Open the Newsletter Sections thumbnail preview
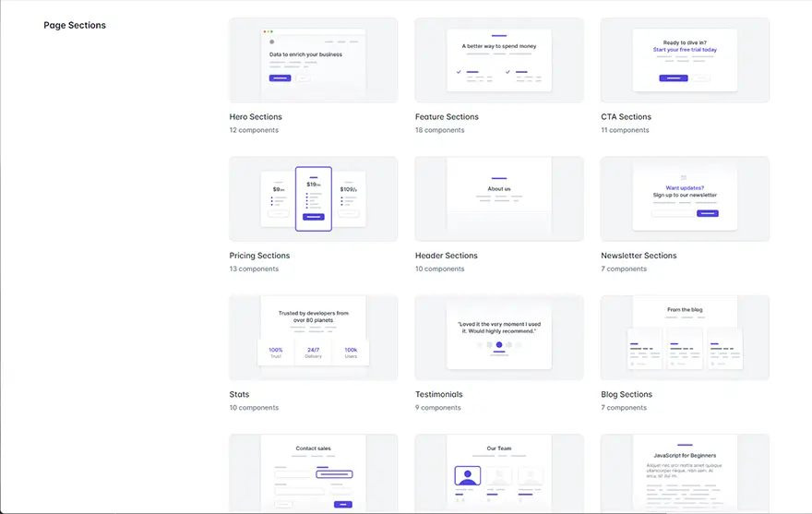 (x=685, y=199)
